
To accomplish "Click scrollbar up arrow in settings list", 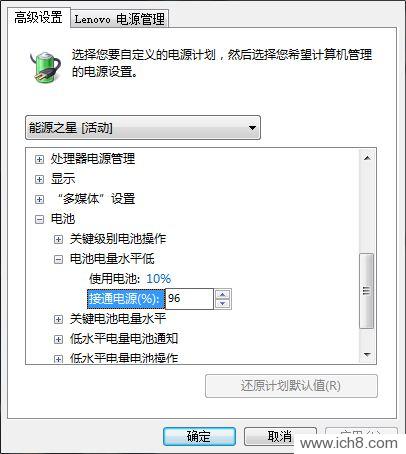I will [x=367, y=158].
